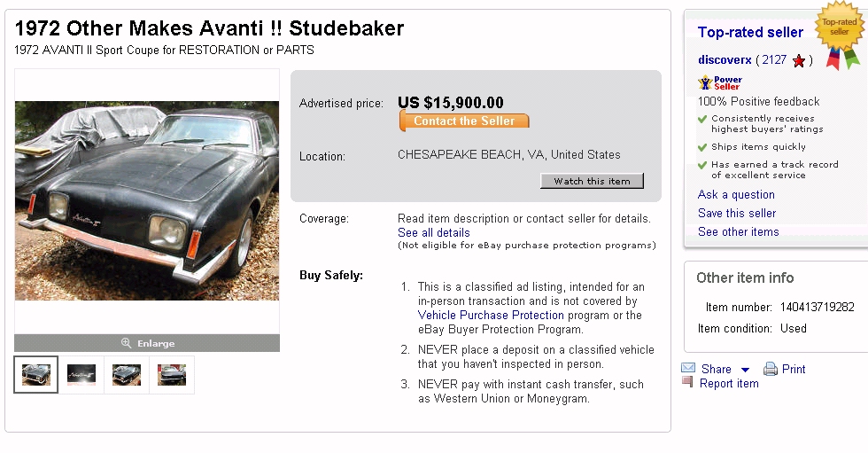Click the Save this seller link
This screenshot has height=453, width=868.
tap(737, 214)
